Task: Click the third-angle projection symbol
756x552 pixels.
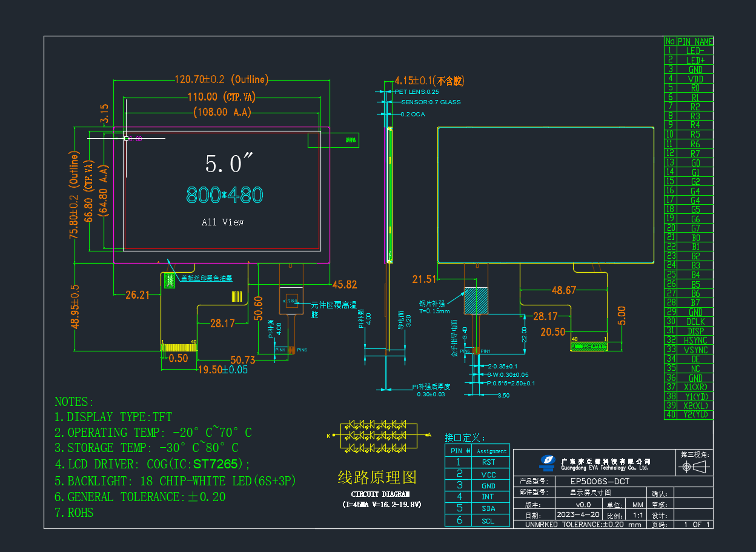Action: tap(694, 467)
